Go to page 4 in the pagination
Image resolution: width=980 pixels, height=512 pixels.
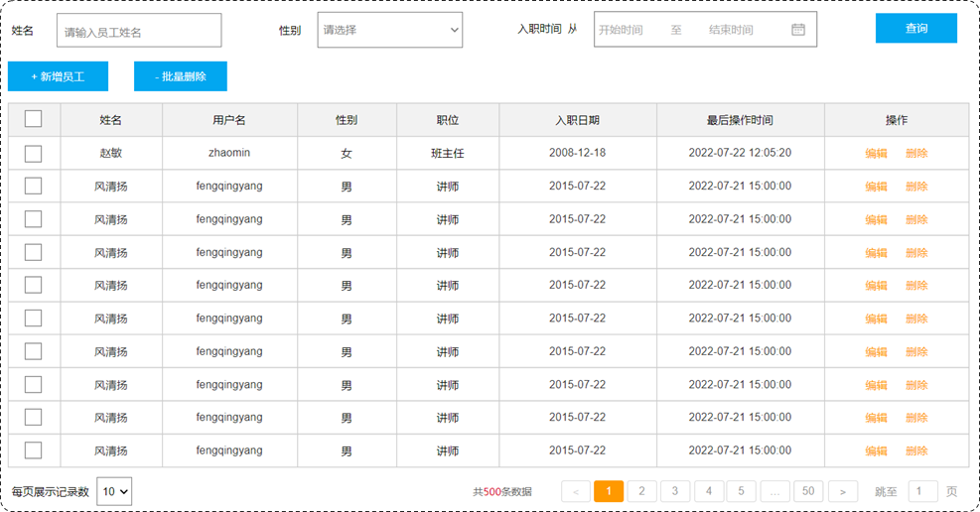pos(709,491)
